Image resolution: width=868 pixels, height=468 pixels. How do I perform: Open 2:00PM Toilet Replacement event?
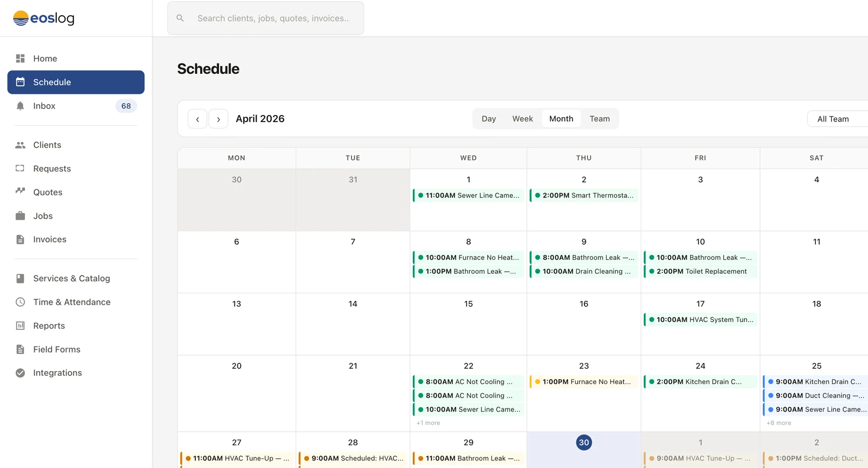(x=700, y=271)
